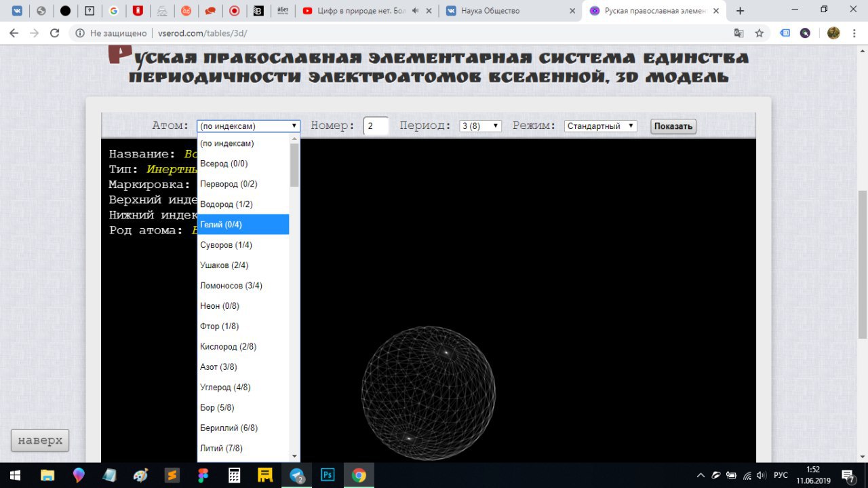Open the pinned question-mark tab

90,11
